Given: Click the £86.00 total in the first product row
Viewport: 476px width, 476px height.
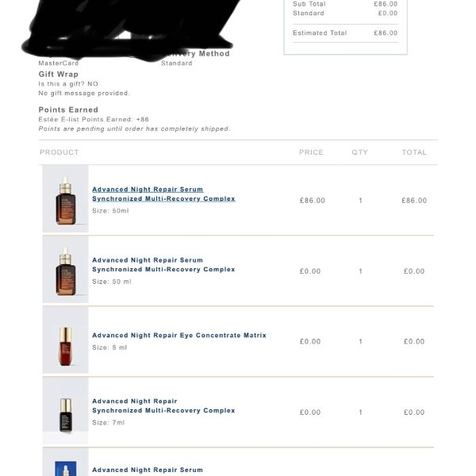Looking at the screenshot, I should [x=414, y=201].
